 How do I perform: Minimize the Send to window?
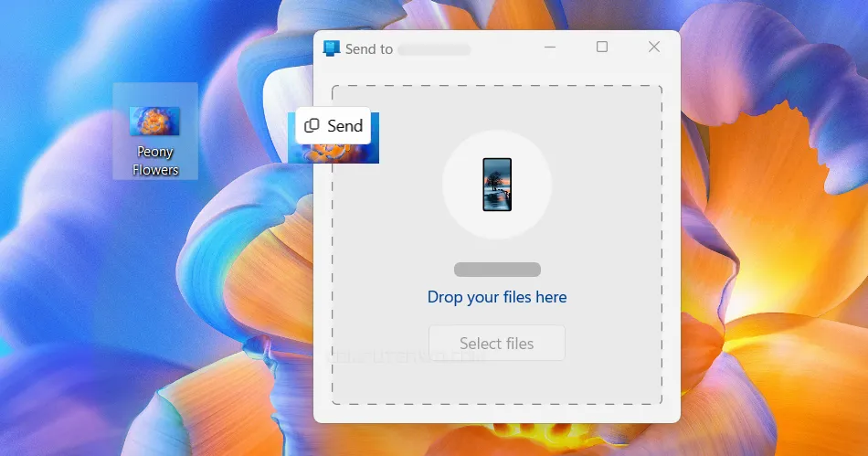pyautogui.click(x=550, y=48)
